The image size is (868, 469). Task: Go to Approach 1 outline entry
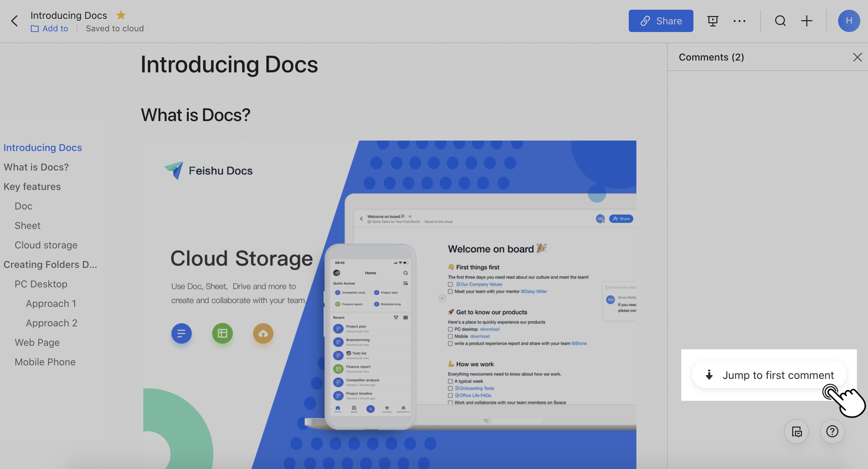point(51,303)
